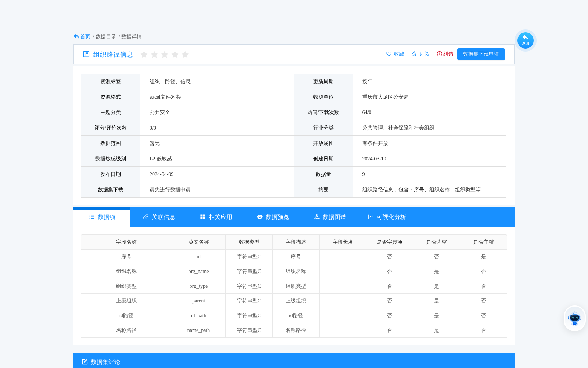The width and height of the screenshot is (588, 368).
Task: Go to 首页 in breadcrumb
Action: click(85, 36)
